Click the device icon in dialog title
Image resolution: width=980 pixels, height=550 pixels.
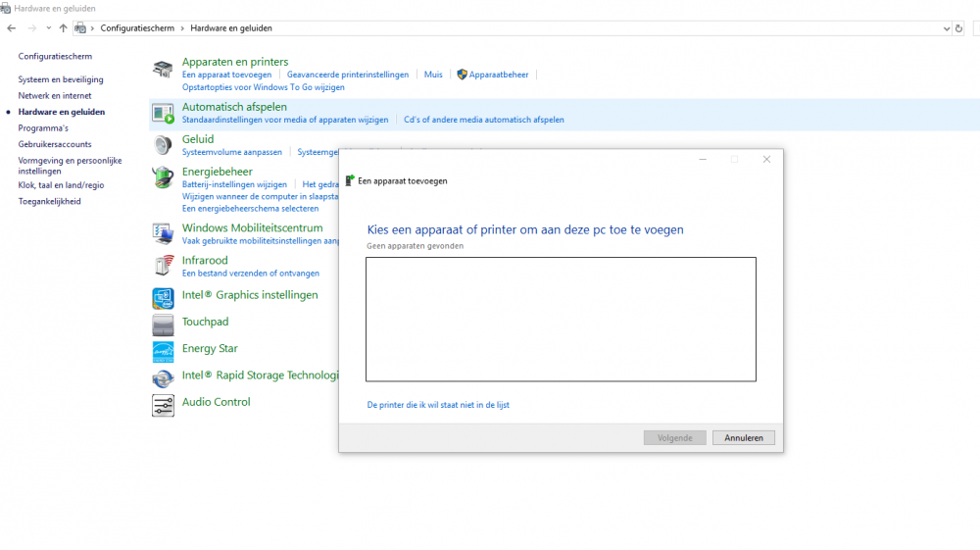pyautogui.click(x=350, y=180)
